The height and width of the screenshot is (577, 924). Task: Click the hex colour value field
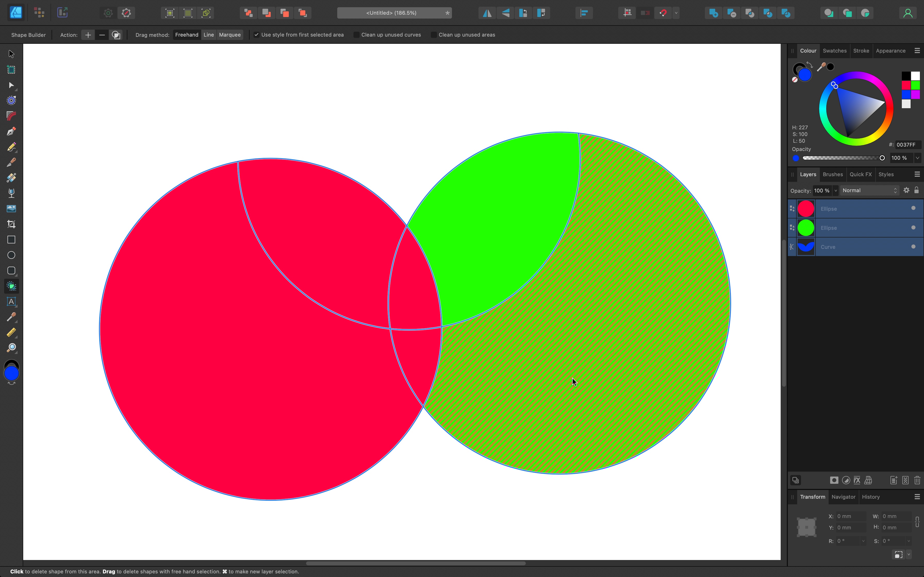[907, 145]
